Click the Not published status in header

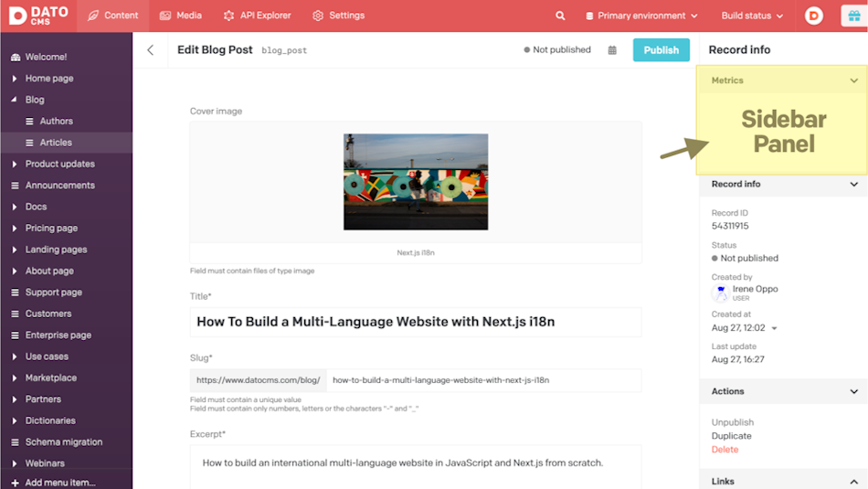click(557, 50)
